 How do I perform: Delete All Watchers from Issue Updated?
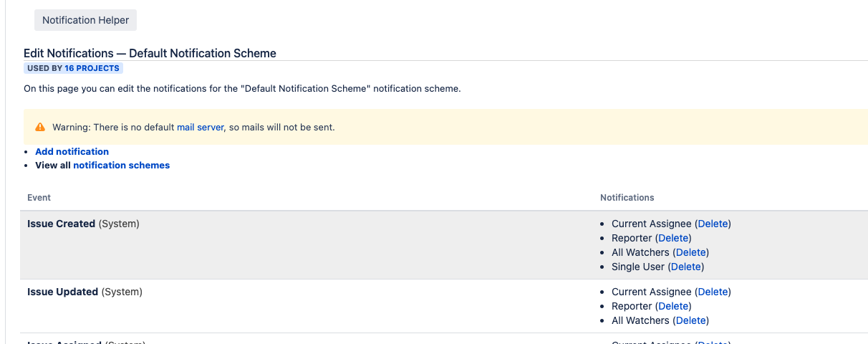(691, 320)
